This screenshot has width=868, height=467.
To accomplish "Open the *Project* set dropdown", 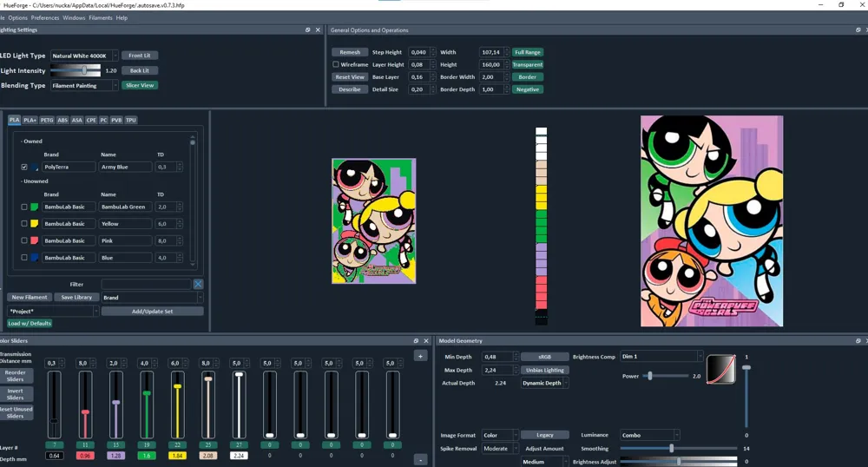I will pyautogui.click(x=53, y=311).
